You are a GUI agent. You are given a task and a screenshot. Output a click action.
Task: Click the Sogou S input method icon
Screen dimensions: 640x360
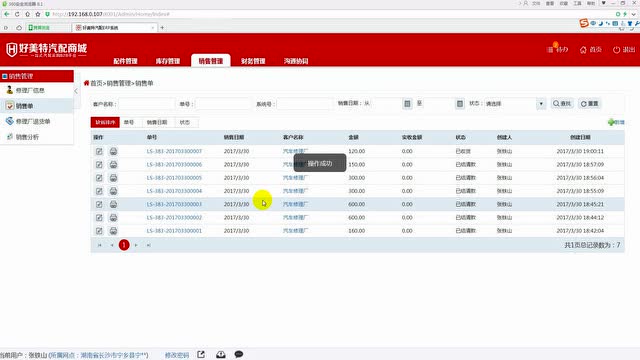tap(584, 23)
